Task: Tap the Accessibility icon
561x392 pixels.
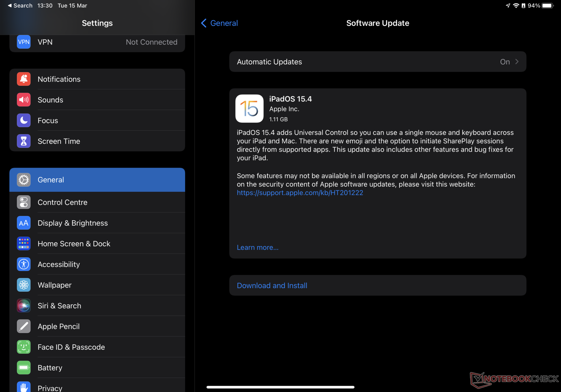Action: coord(24,264)
